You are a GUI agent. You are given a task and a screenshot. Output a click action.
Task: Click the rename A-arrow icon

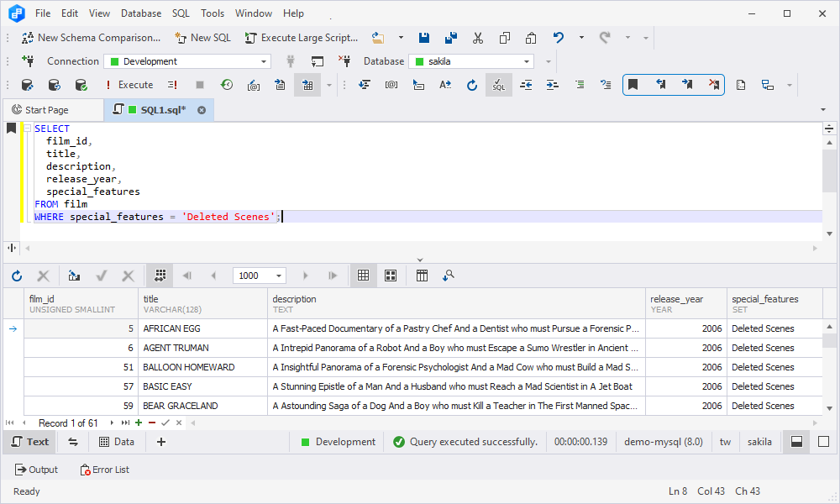pos(445,85)
